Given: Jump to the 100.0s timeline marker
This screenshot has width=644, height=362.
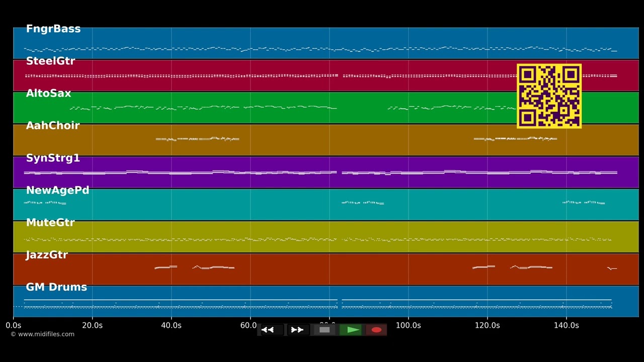Looking at the screenshot, I should pyautogui.click(x=408, y=325).
